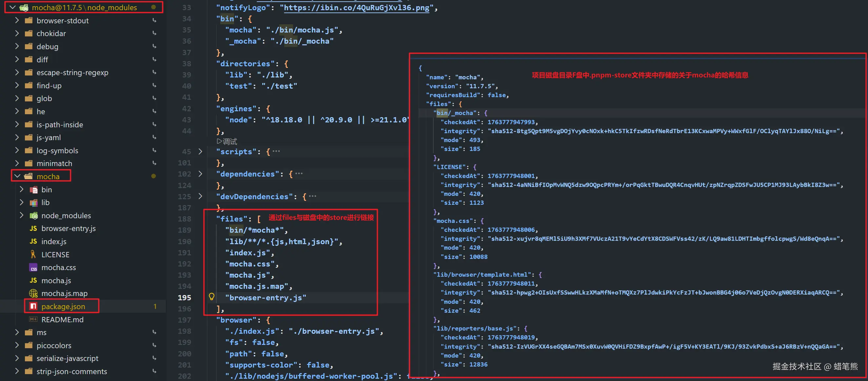Click the markdown icon of README.md

[x=33, y=319]
